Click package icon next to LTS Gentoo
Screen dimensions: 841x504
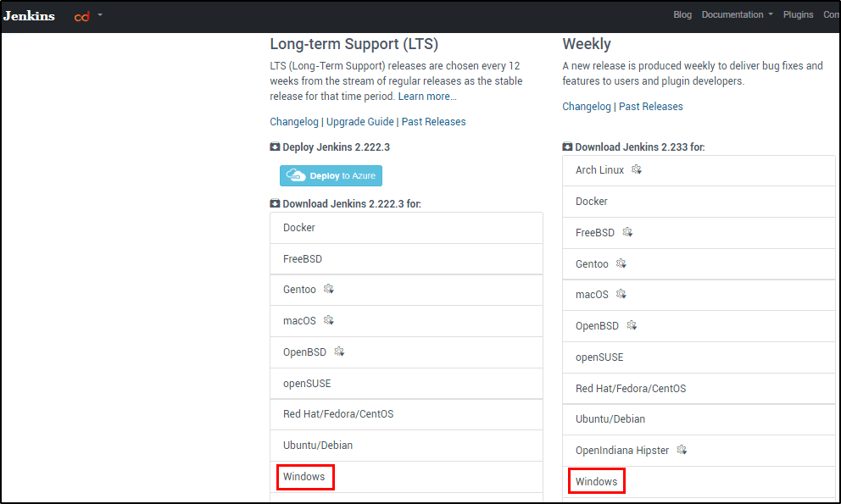click(329, 290)
